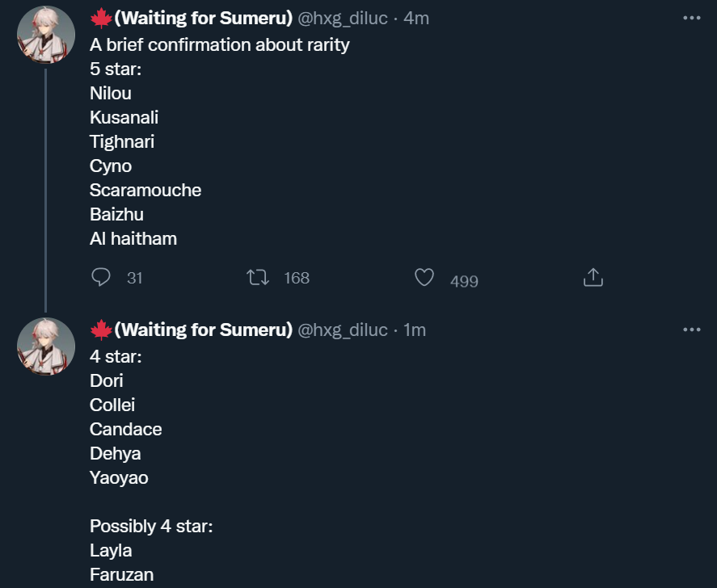This screenshot has height=588, width=717.
Task: Click the reply count of 31
Action: coord(135,278)
